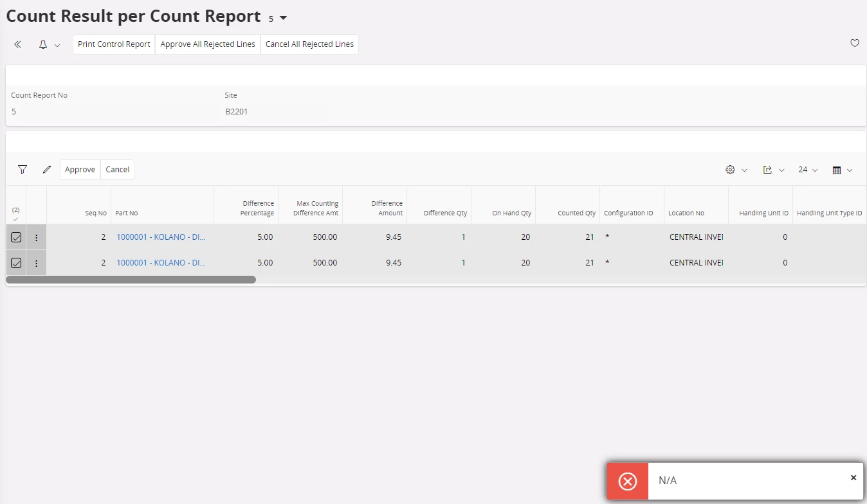
Task: Click the Configuration ID column header
Action: coord(629,213)
